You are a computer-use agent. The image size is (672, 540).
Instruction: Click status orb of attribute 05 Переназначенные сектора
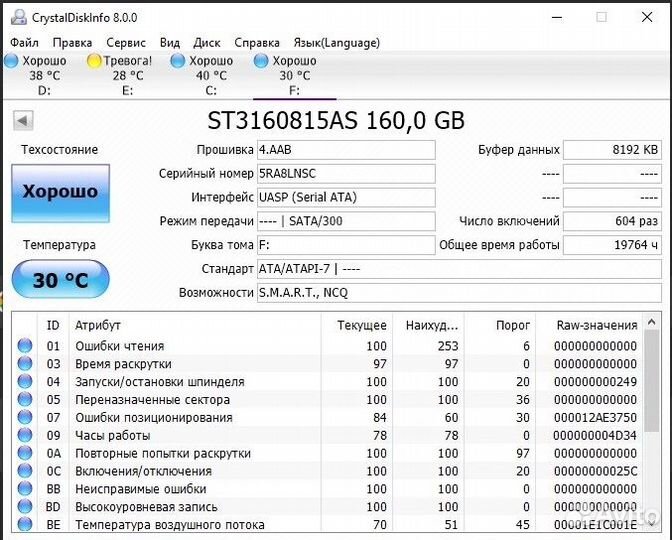(25, 399)
